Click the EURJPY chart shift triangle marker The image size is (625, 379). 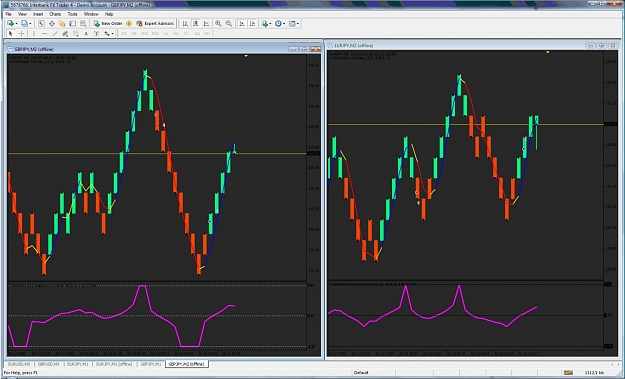[548, 52]
